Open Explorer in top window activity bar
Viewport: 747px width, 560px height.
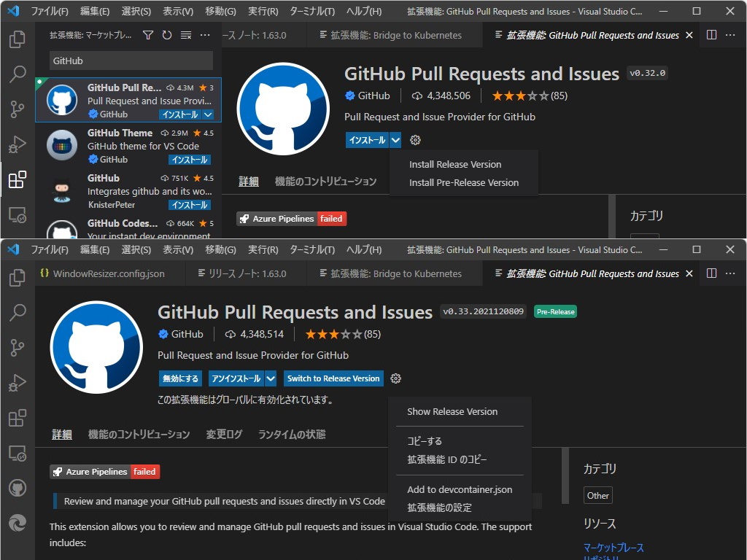click(x=18, y=39)
